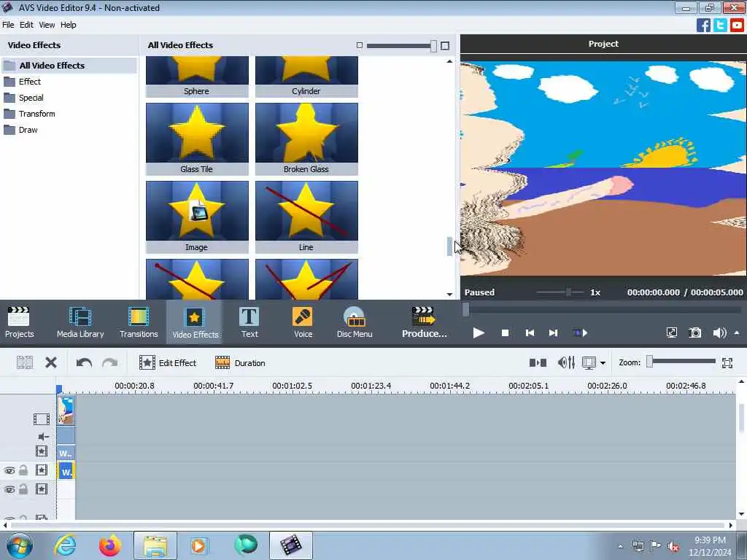Select the Sphere effect
This screenshot has height=560, width=747.
pos(197,77)
